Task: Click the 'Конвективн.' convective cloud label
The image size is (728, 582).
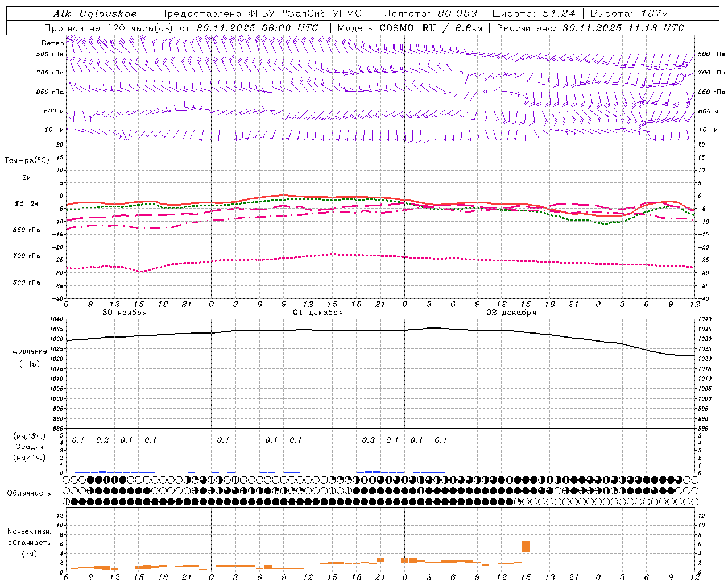Action: click(29, 531)
